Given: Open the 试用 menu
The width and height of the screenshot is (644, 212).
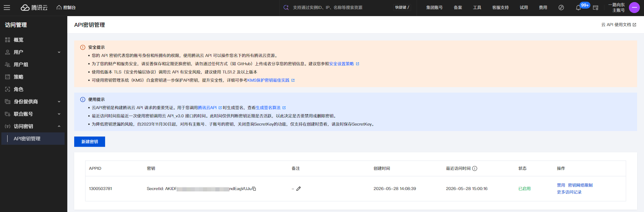Looking at the screenshot, I should pos(524,8).
